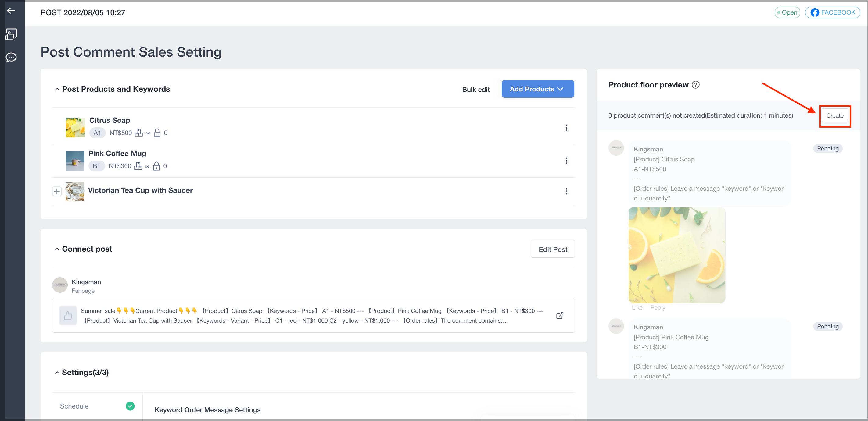This screenshot has height=421, width=868.
Task: Collapse the Post Products and Keywords section
Action: [x=57, y=89]
